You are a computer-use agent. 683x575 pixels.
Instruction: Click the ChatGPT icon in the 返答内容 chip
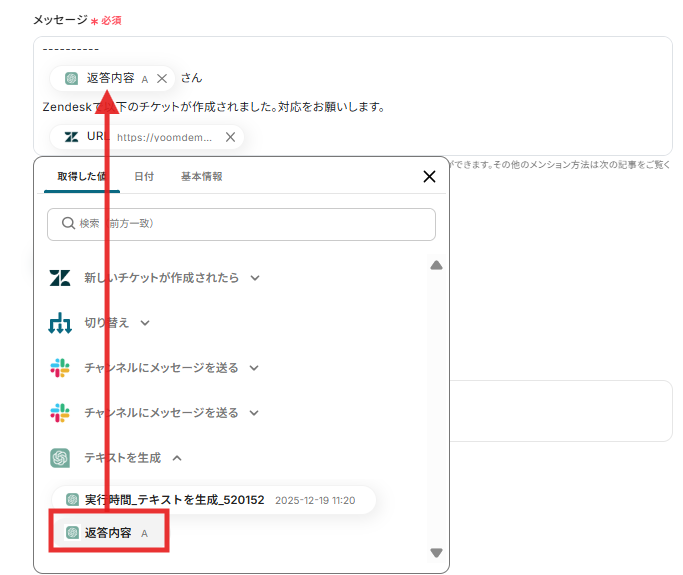pyautogui.click(x=71, y=78)
